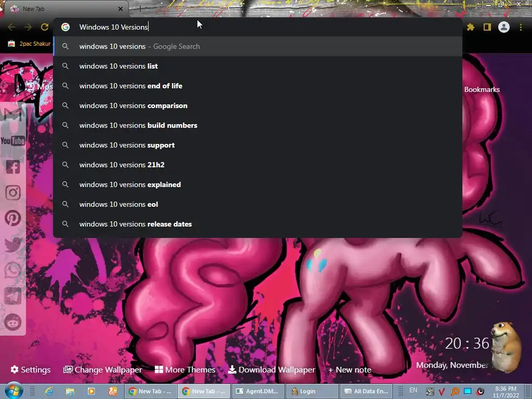Image resolution: width=532 pixels, height=399 pixels.
Task: Open the Chrome three-dot menu
Action: coord(521,27)
